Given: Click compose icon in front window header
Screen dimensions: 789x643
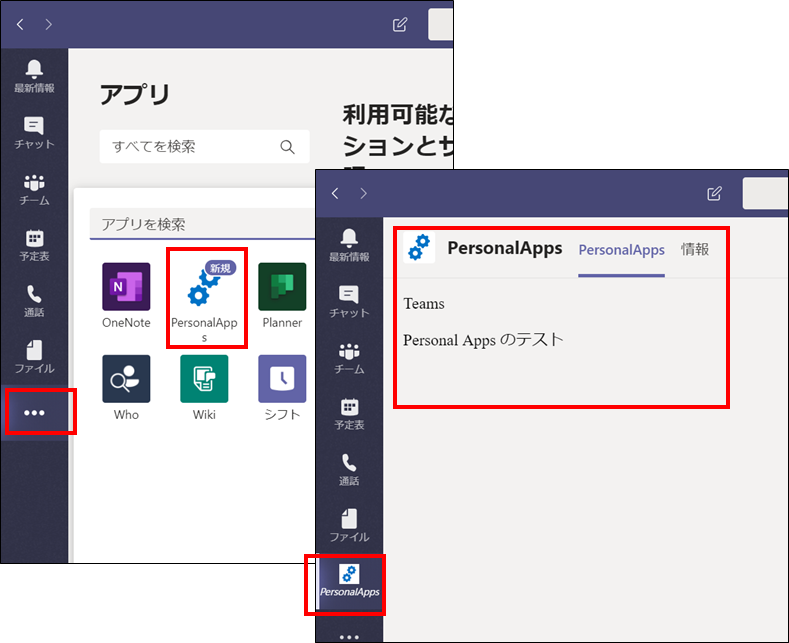Looking at the screenshot, I should pyautogui.click(x=715, y=193).
